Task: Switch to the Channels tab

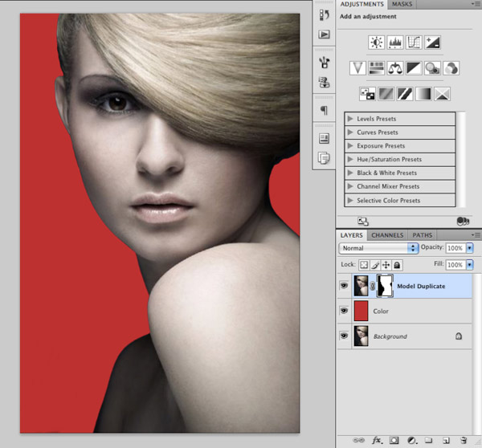Action: [387, 235]
